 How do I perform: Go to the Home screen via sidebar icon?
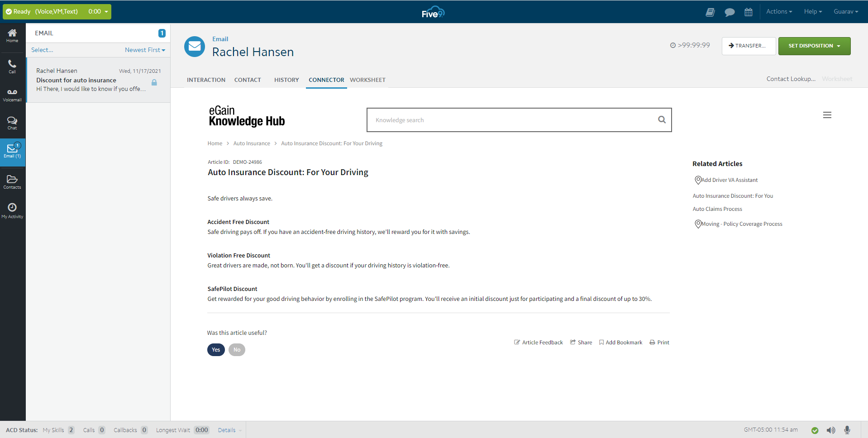(12, 34)
